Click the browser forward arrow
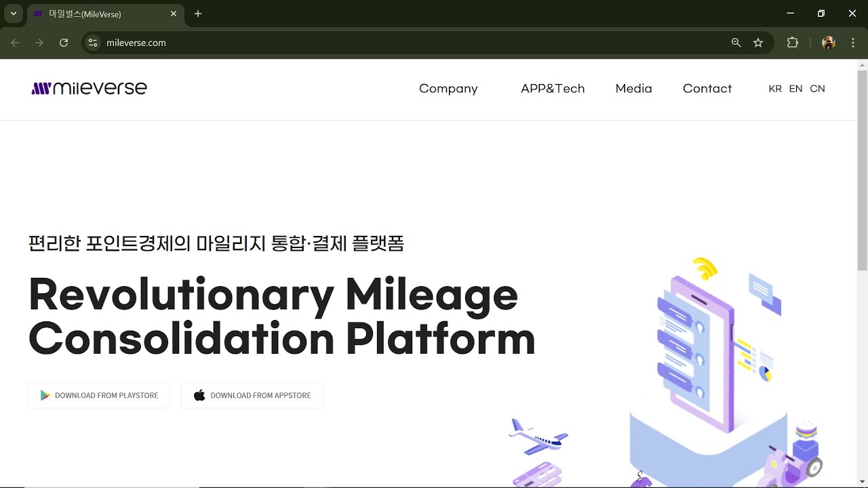The image size is (868, 488). (x=39, y=43)
